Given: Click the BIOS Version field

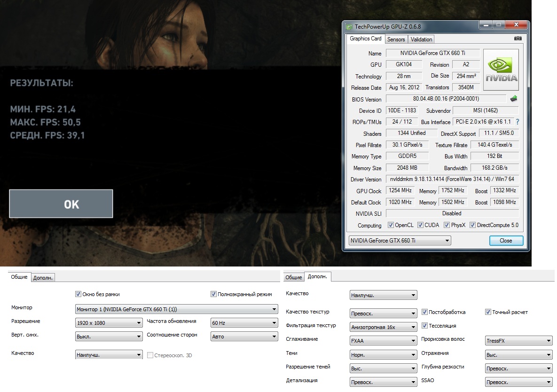Looking at the screenshot, I should click(446, 99).
